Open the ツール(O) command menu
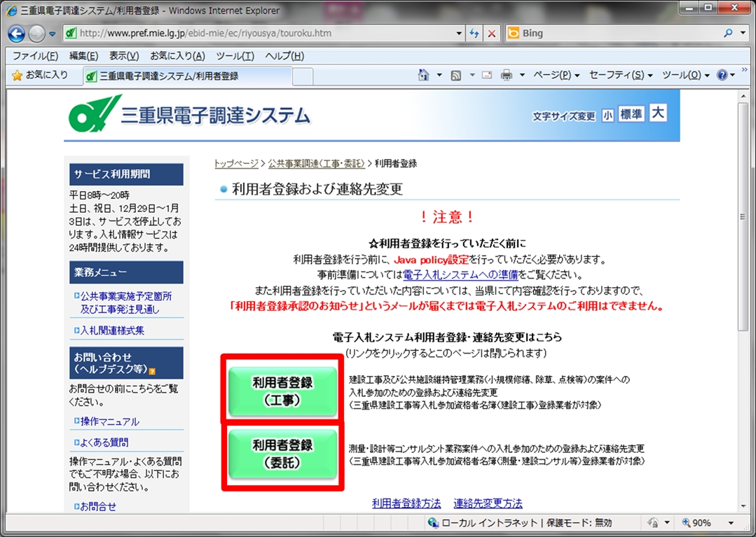Image resolution: width=756 pixels, height=537 pixels. coord(686,75)
